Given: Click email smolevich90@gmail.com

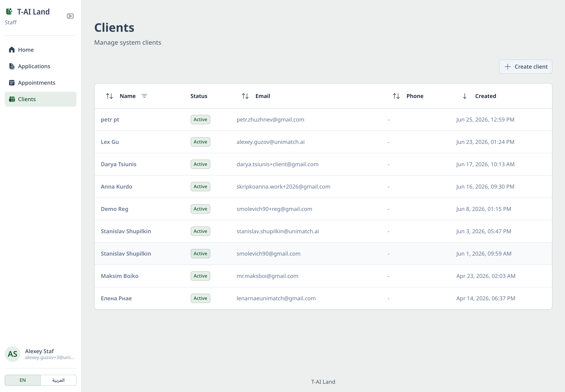Looking at the screenshot, I should [269, 254].
